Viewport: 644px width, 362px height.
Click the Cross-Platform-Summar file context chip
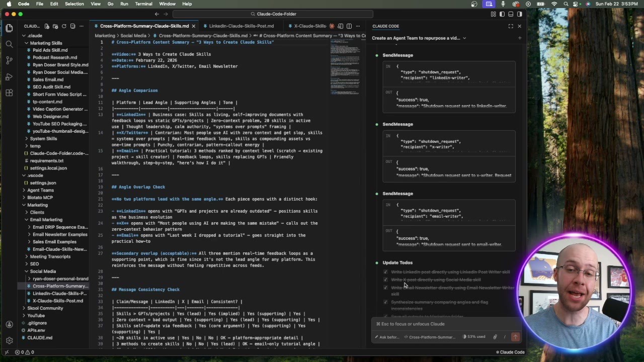coord(430,337)
